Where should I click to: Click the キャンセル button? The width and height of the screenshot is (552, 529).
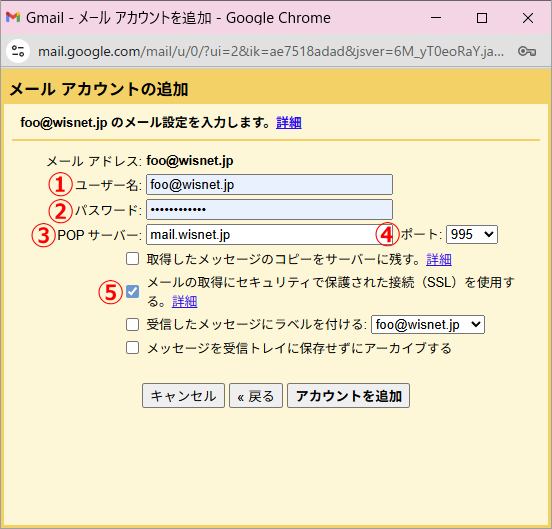tap(183, 396)
